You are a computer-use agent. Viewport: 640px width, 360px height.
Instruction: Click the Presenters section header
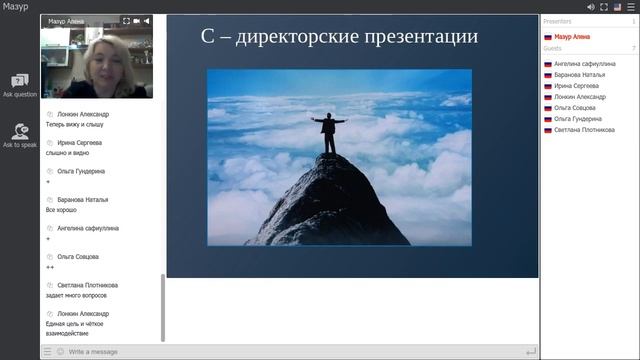(557, 21)
